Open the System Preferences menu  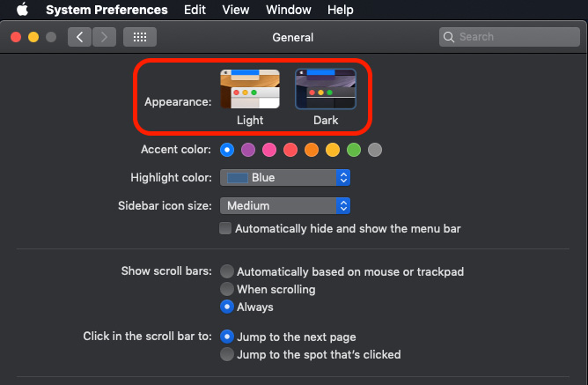click(x=107, y=10)
